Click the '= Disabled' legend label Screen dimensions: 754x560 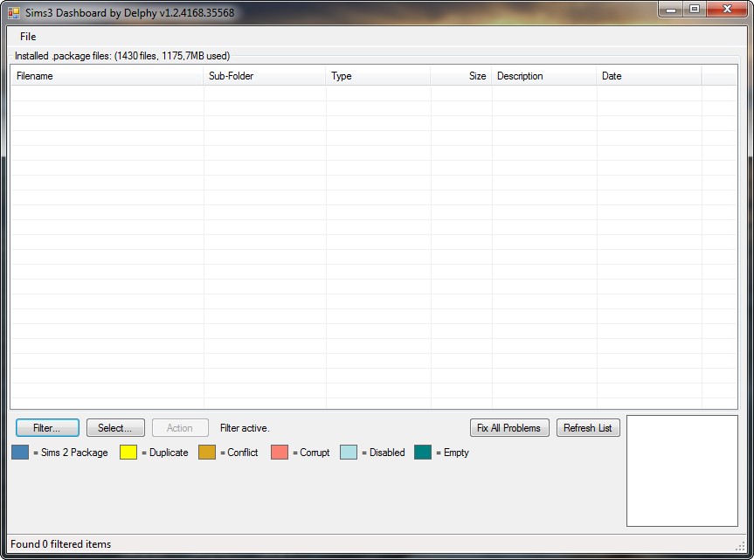tap(384, 453)
